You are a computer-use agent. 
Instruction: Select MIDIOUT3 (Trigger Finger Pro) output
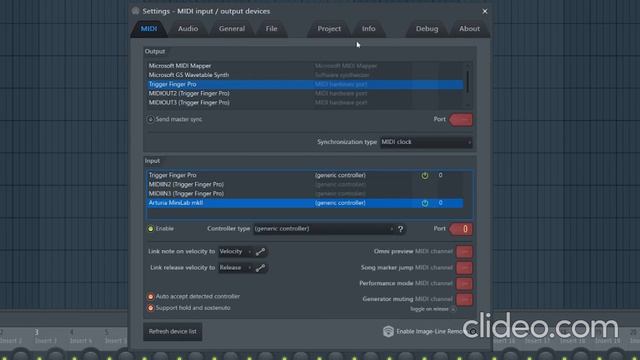(x=305, y=102)
